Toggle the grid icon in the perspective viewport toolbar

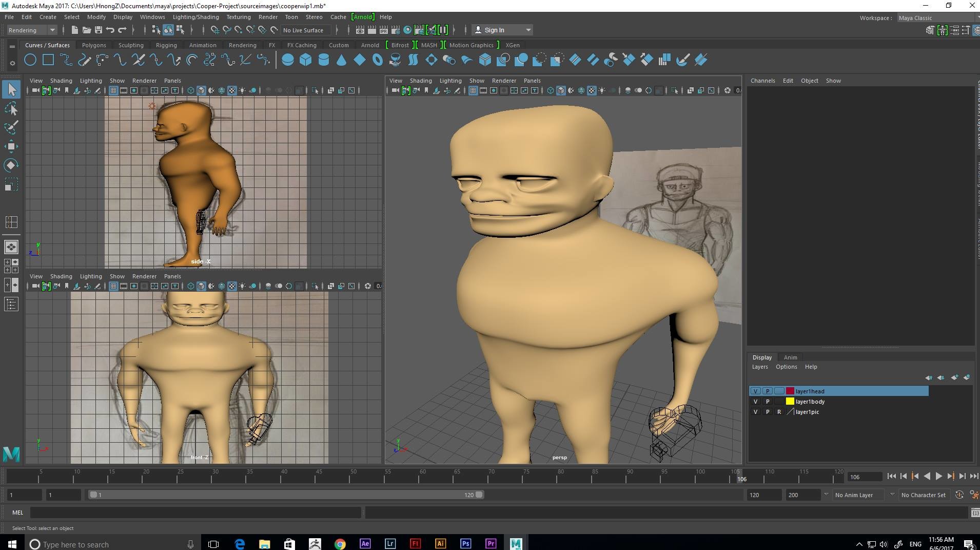coord(474,90)
